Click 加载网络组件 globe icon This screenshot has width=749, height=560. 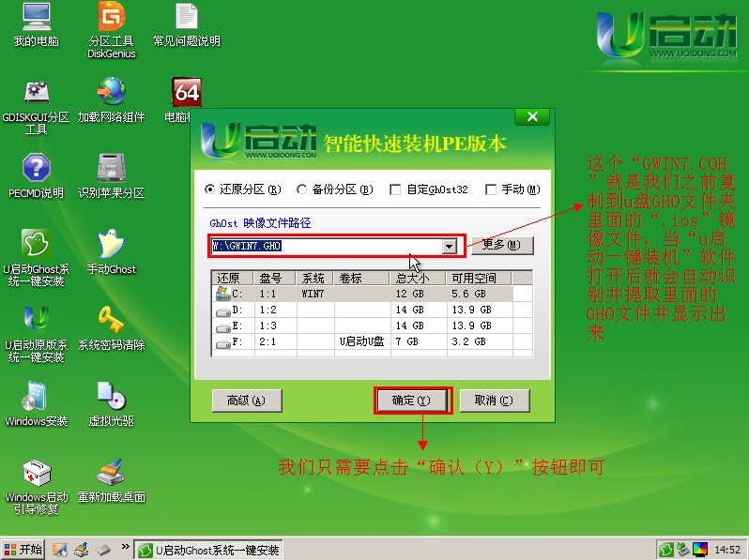tap(112, 99)
